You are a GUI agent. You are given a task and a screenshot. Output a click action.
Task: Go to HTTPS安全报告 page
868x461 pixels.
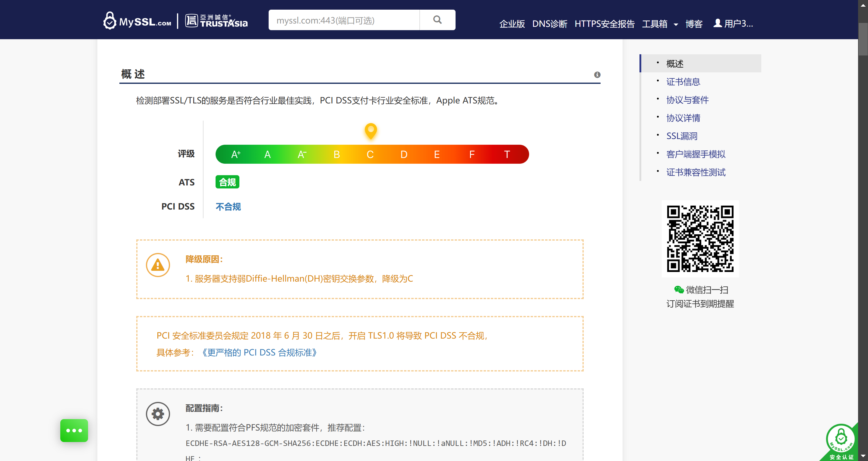point(604,24)
